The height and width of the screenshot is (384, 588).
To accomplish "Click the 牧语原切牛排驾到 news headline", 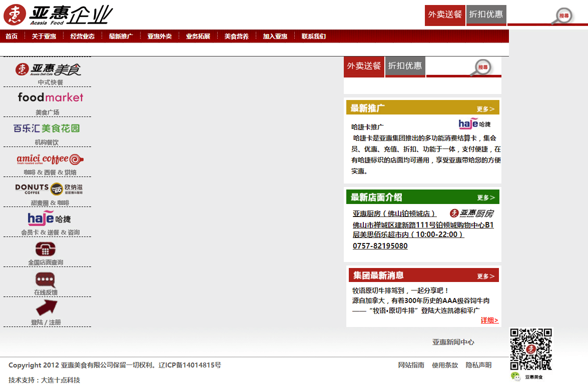I will pyautogui.click(x=400, y=290).
